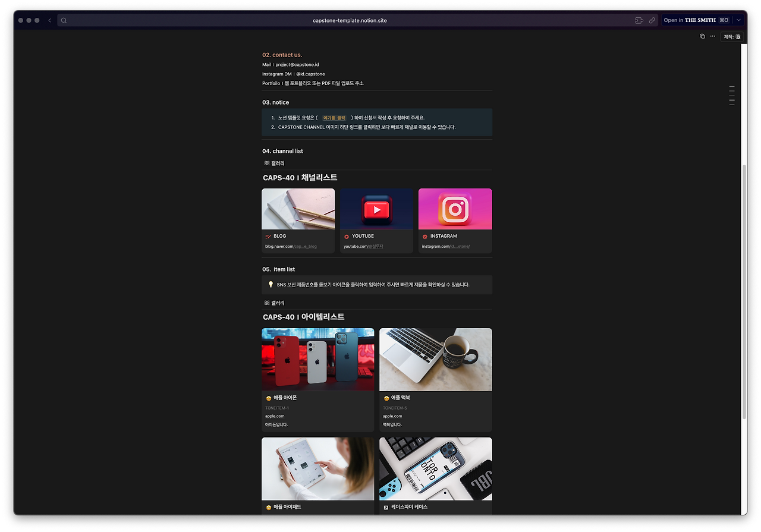The height and width of the screenshot is (532, 761).
Task: Click the INSTAGRAM card title
Action: coord(444,237)
